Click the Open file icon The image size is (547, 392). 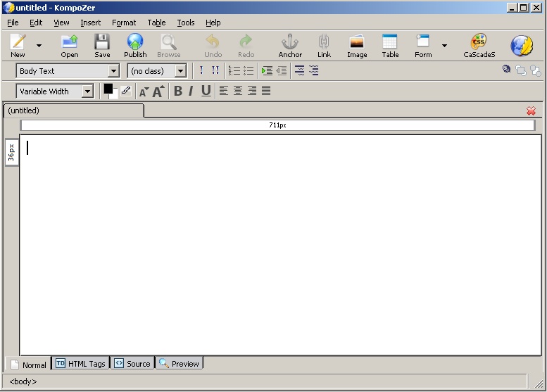click(x=69, y=42)
